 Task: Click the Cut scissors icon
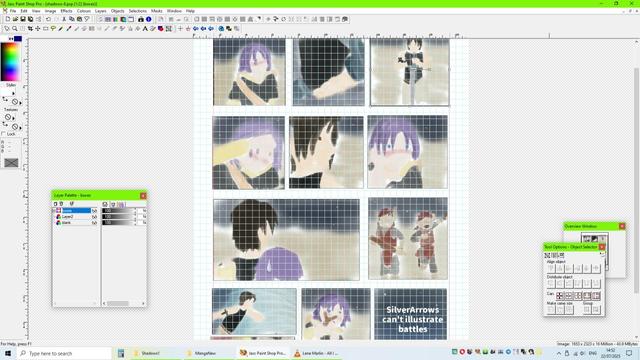[x=64, y=19]
